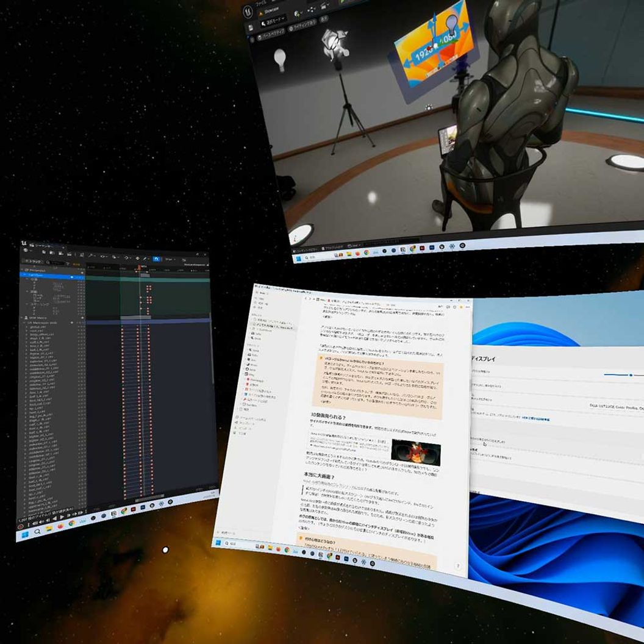Image resolution: width=644 pixels, height=644 pixels.
Task: Open the 選択モード dropdown
Action: point(273,22)
